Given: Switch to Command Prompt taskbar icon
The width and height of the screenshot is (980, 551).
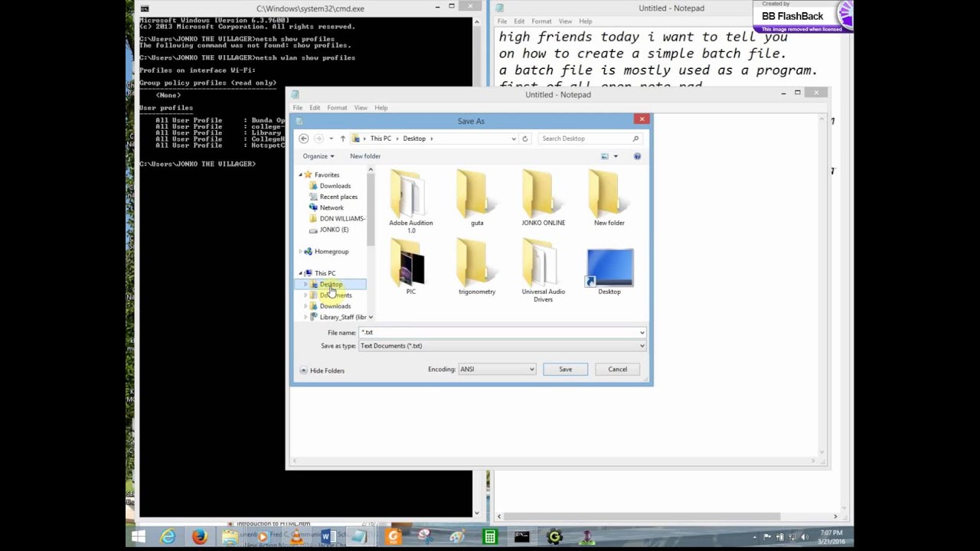Looking at the screenshot, I should [x=522, y=537].
